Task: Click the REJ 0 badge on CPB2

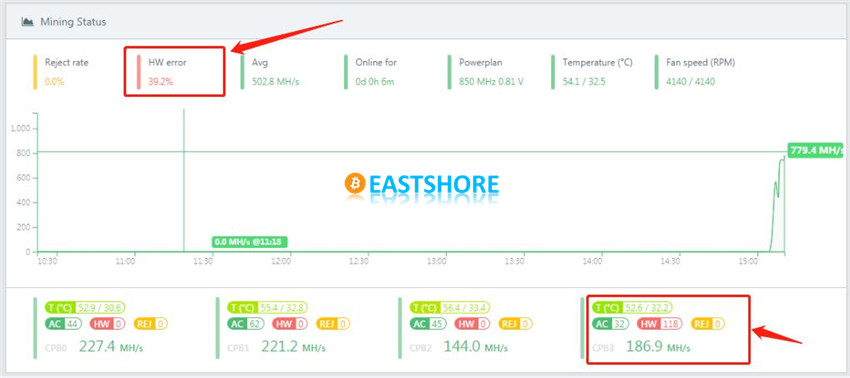Action: pyautogui.click(x=516, y=324)
